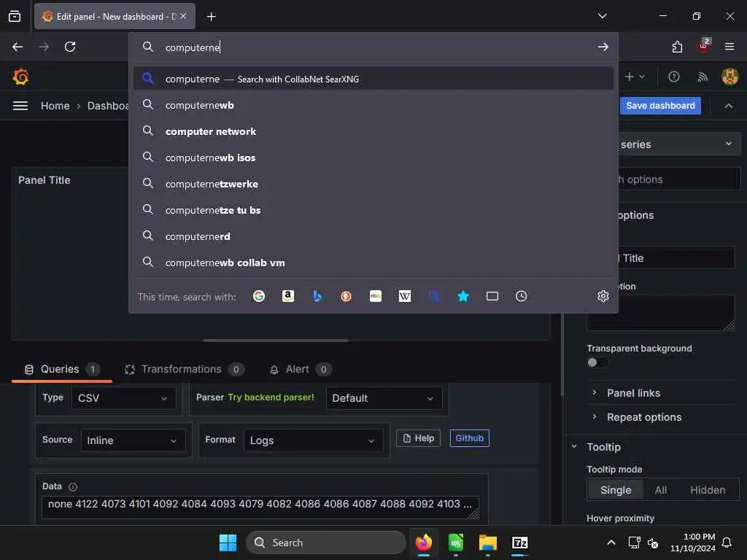Switch to the Queries tab
This screenshot has width=747, height=560.
62,369
